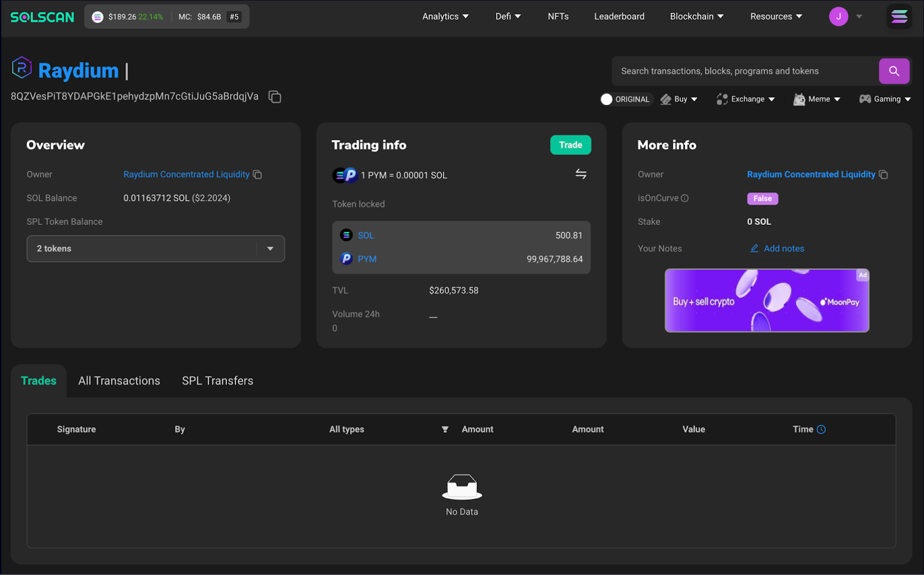Open Raydium Concentrated Liquidity link in Overview
Image resolution: width=924 pixels, height=575 pixels.
click(187, 175)
